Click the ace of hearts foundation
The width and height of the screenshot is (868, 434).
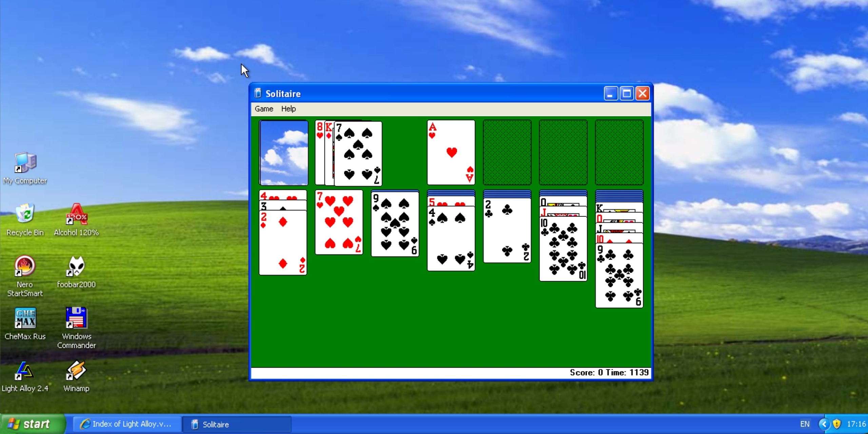[x=451, y=152]
